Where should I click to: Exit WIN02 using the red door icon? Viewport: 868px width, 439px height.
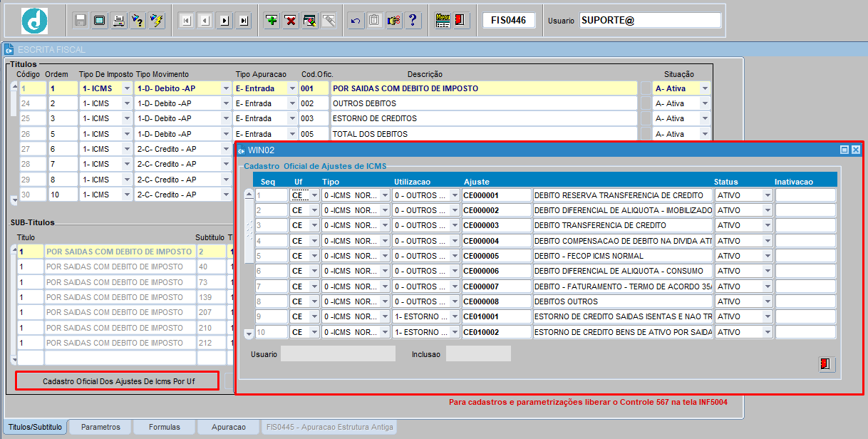point(826,364)
